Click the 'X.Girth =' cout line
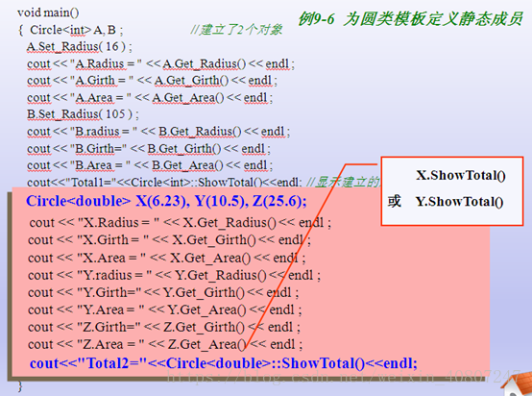Image resolution: width=532 pixels, height=396 pixels. point(169,240)
